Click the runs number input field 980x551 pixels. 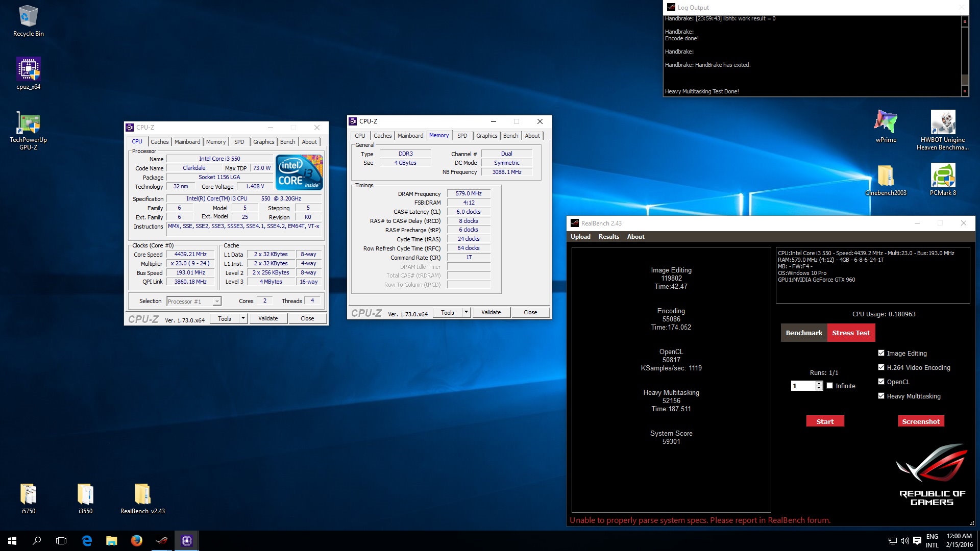click(x=803, y=386)
